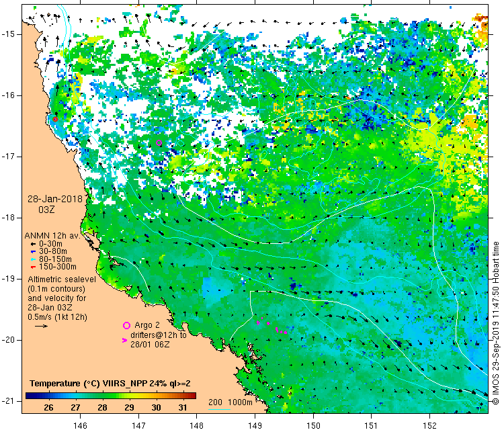Click the Altimetric sealevel text
The width and height of the screenshot is (504, 430).
[x=62, y=279]
